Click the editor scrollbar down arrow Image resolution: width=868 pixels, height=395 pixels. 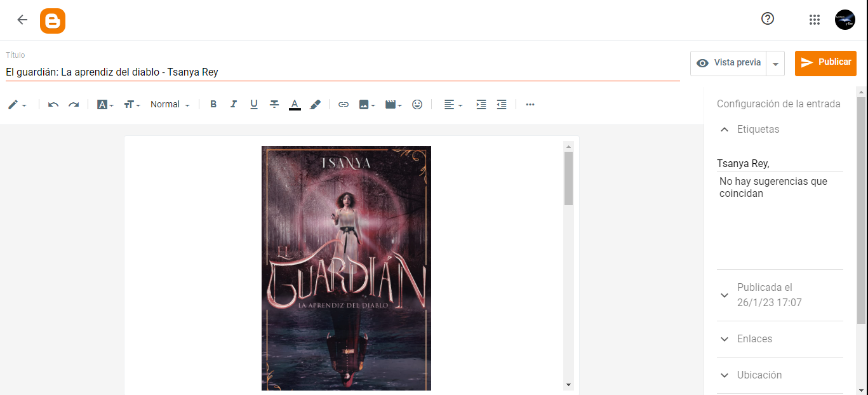(568, 385)
